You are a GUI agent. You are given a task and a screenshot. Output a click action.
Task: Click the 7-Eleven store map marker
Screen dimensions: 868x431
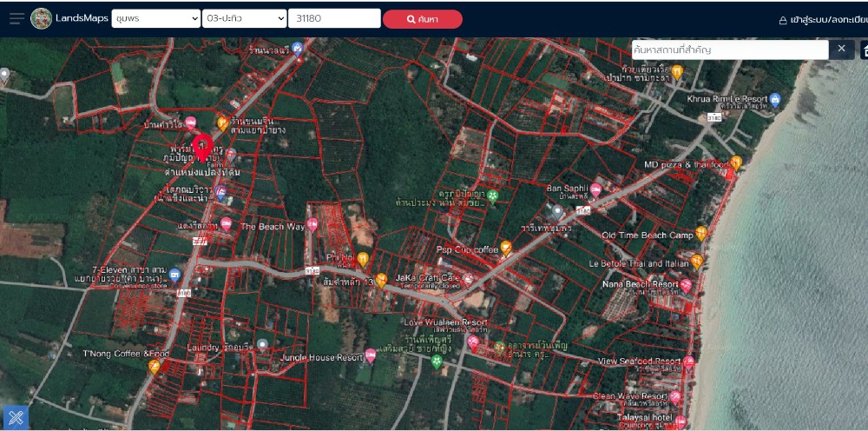[x=175, y=275]
